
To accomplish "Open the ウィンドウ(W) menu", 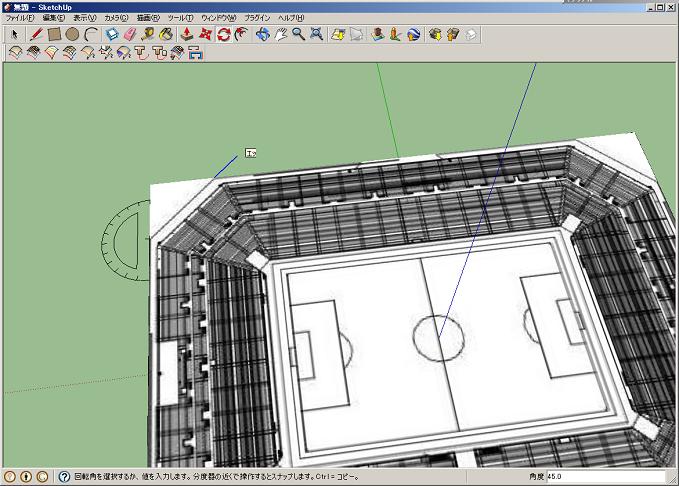I will 219,18.
